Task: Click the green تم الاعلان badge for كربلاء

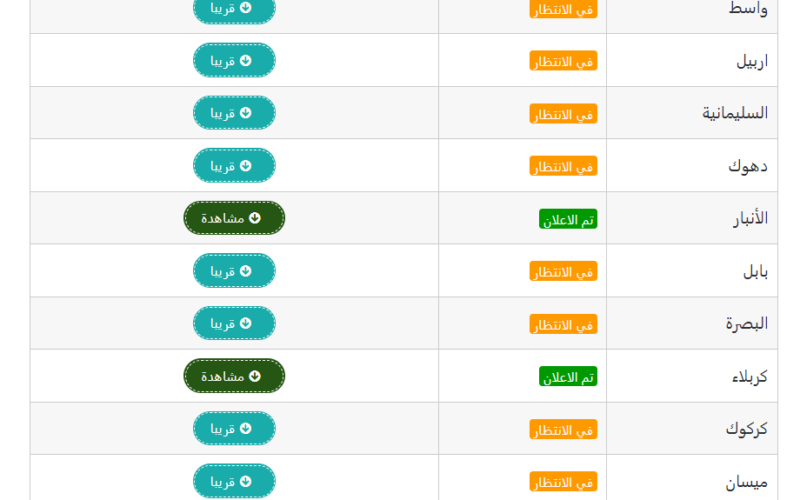Action: point(568,377)
